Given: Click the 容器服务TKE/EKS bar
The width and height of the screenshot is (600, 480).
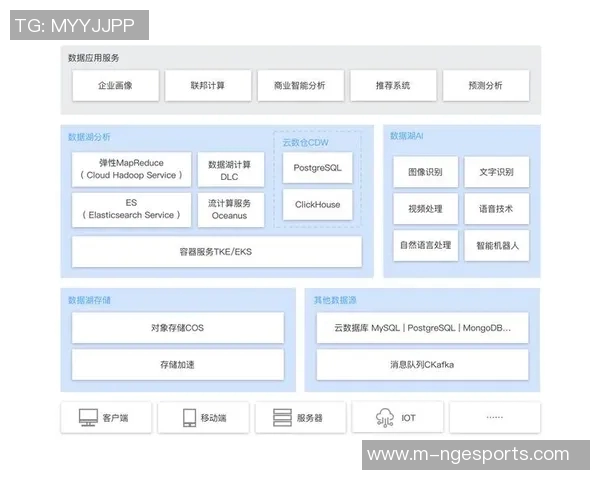Looking at the screenshot, I should click(217, 251).
